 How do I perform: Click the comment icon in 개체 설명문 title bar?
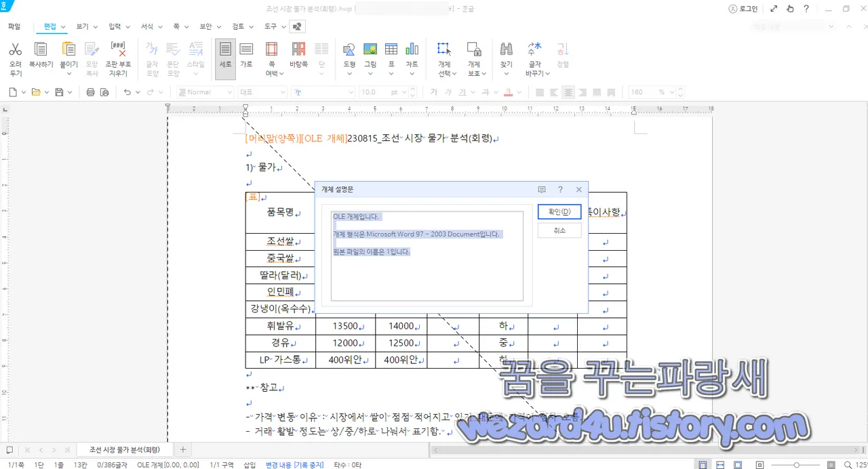tap(542, 190)
